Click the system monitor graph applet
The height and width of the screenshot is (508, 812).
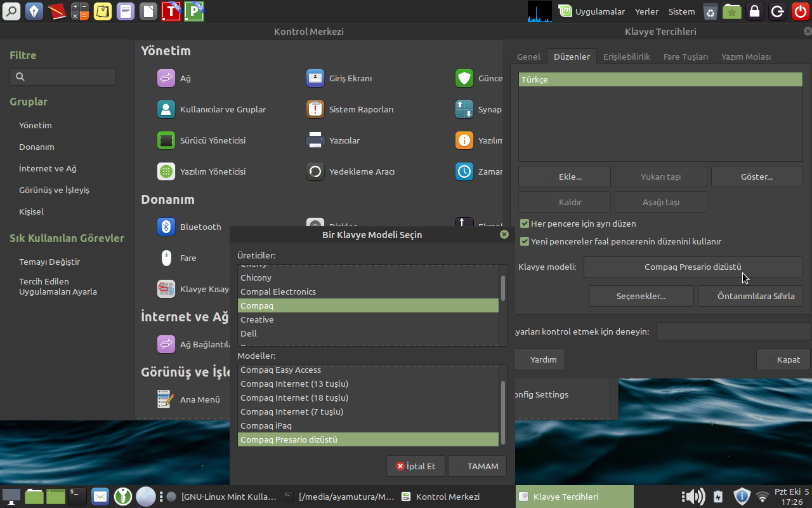tap(540, 11)
